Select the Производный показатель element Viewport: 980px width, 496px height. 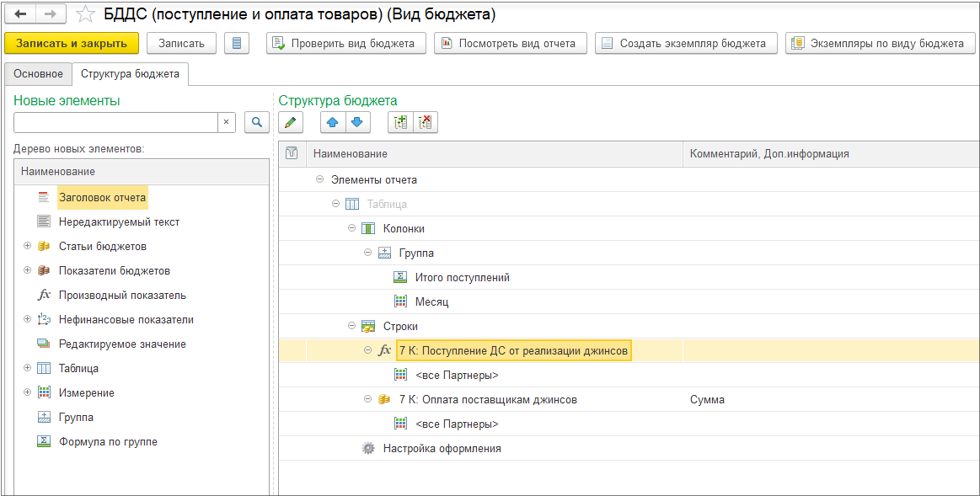coord(122,296)
